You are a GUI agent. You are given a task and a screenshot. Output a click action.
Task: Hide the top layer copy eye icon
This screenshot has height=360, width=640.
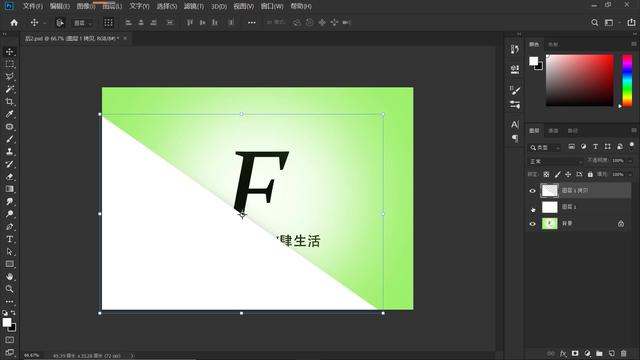coord(532,191)
